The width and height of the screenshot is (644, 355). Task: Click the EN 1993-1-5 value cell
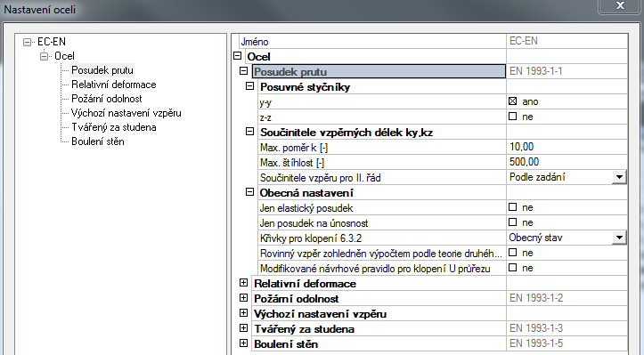coord(567,343)
